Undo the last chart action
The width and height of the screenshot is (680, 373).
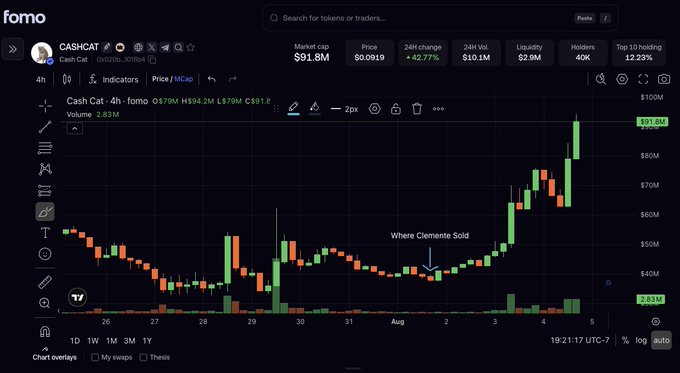tap(211, 79)
